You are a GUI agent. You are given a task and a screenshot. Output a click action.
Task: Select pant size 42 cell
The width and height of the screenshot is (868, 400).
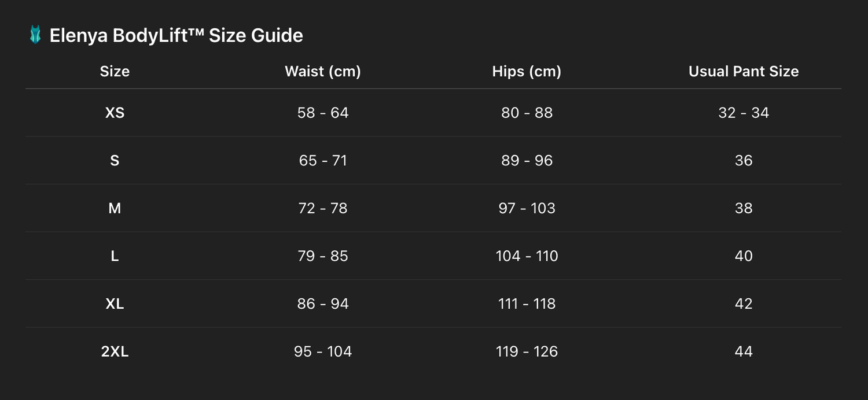tap(743, 303)
